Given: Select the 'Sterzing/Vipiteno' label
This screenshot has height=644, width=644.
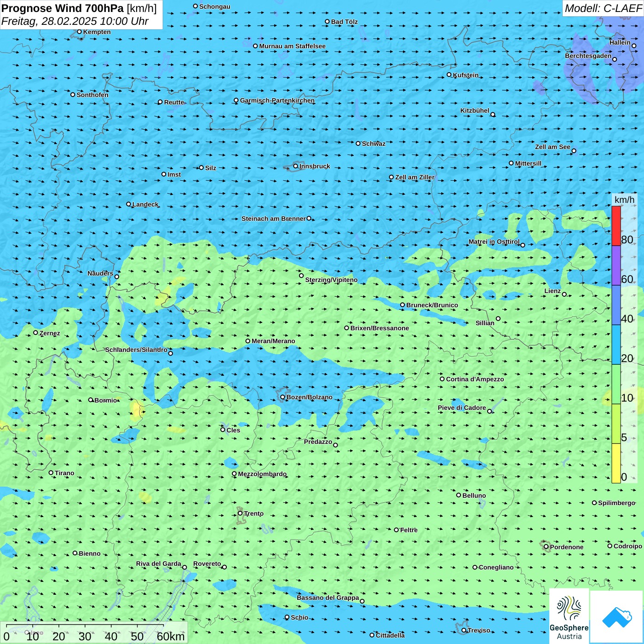Looking at the screenshot, I should click(x=331, y=280).
